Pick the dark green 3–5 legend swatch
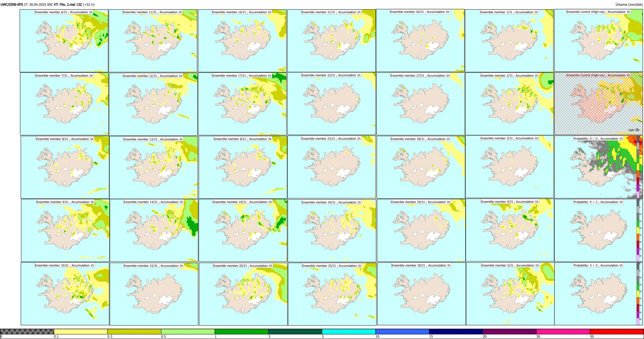The image size is (644, 339). (295, 332)
